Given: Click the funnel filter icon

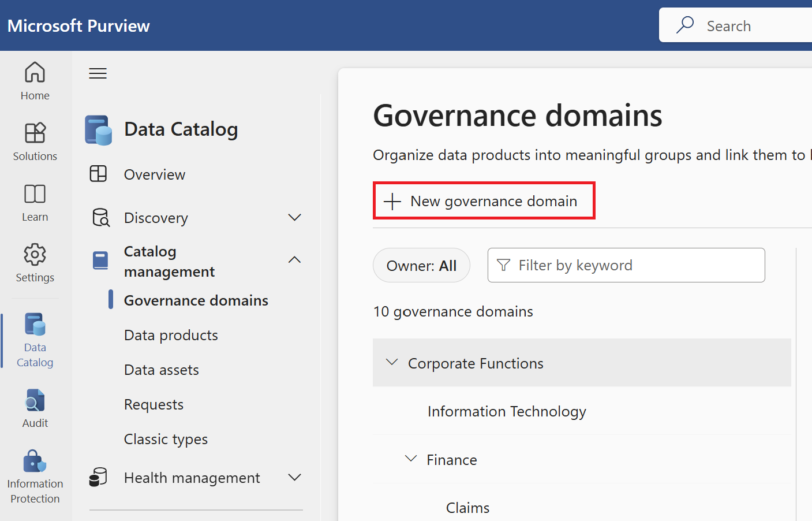Looking at the screenshot, I should point(503,265).
